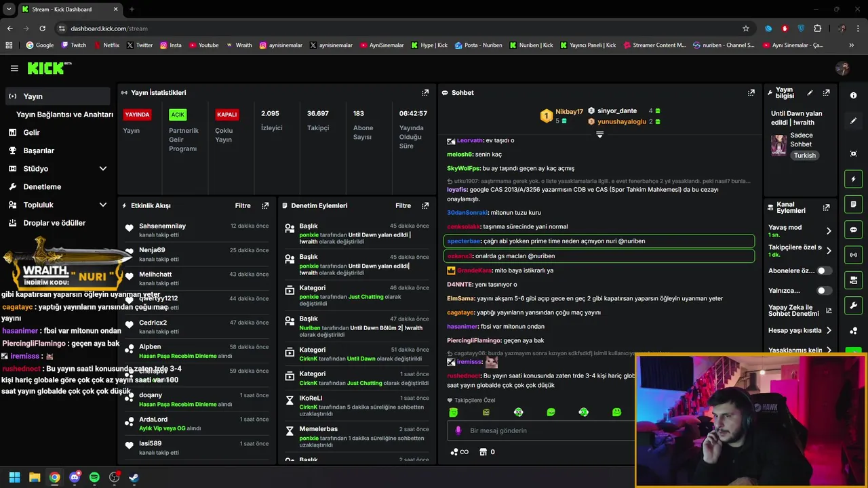Pop out the Yayın İstatistikleri panel
This screenshot has width=868, height=488.
(x=425, y=93)
